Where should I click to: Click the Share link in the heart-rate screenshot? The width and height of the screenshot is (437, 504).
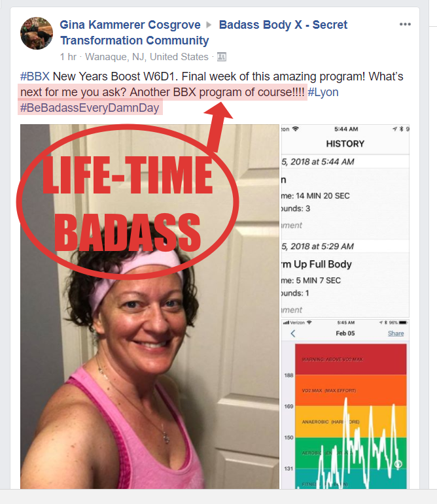pyautogui.click(x=396, y=333)
